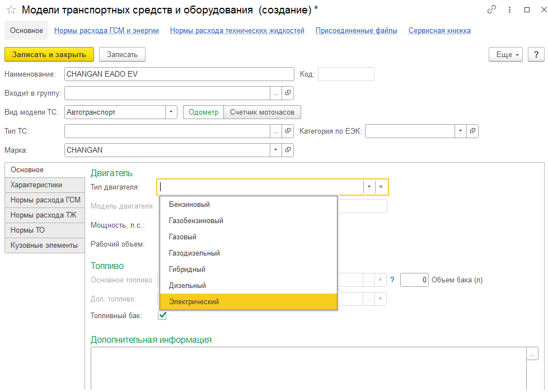Expand the Вид модели ТС dropdown

point(171,112)
